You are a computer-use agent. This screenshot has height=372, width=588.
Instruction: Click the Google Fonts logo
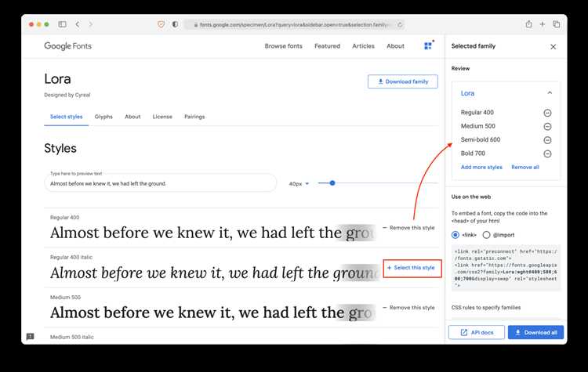[68, 45]
